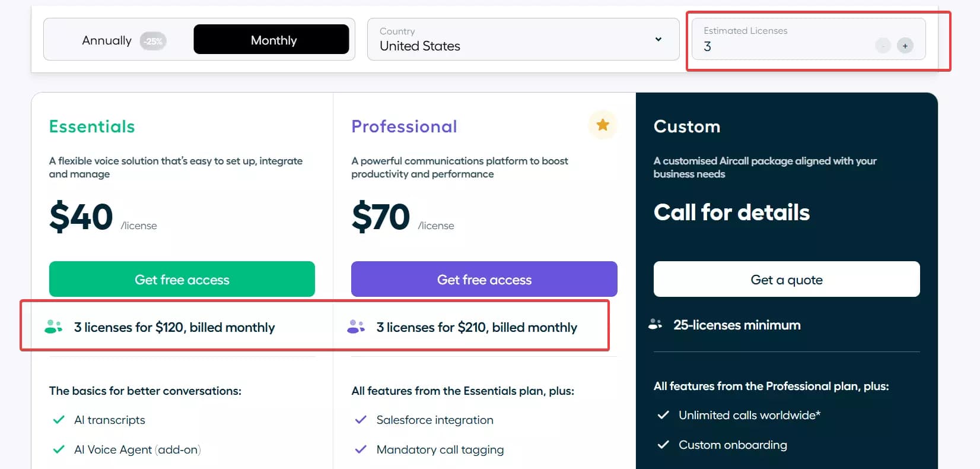Click the licenses icon under Professional pricing
Image resolution: width=980 pixels, height=469 pixels.
tap(355, 326)
